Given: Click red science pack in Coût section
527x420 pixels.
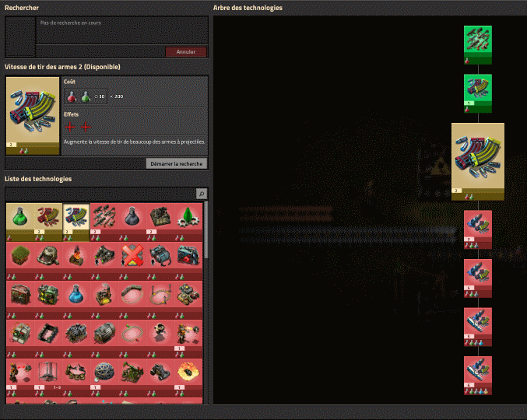Looking at the screenshot, I should tap(72, 96).
